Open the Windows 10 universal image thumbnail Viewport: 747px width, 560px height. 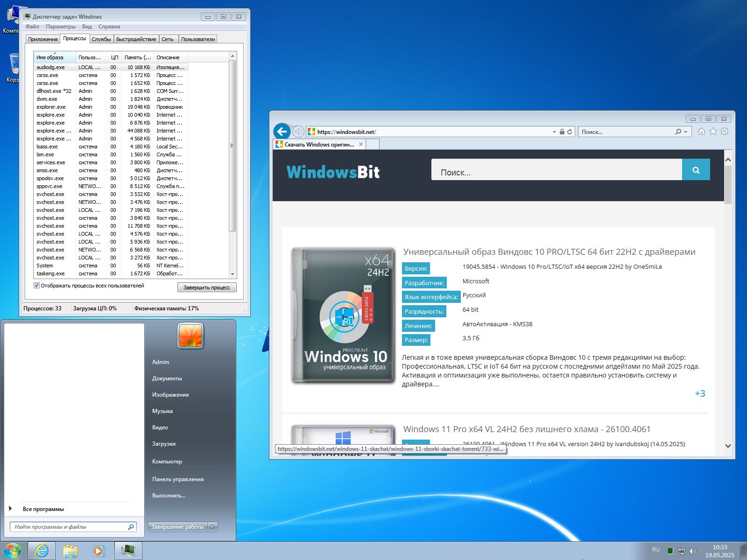(343, 315)
